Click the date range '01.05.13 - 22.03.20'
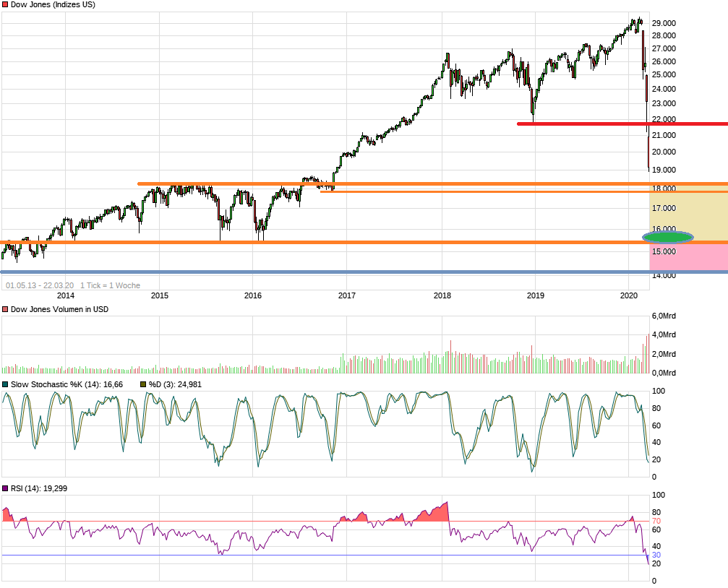This screenshot has width=728, height=588. pyautogui.click(x=40, y=285)
